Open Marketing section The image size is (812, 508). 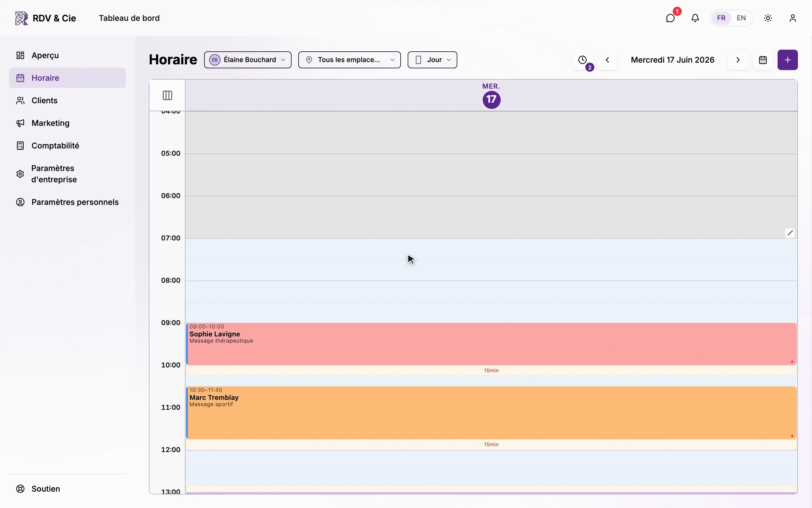point(67,123)
